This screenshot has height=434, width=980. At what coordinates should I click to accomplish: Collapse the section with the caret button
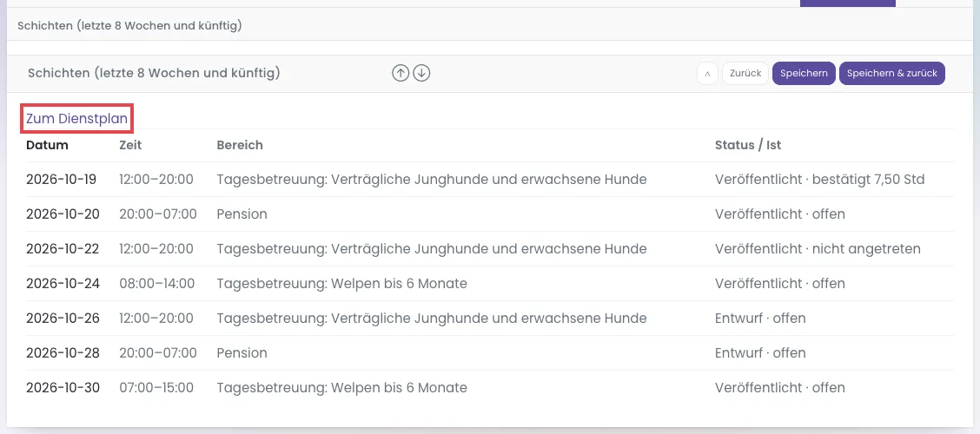coord(707,73)
